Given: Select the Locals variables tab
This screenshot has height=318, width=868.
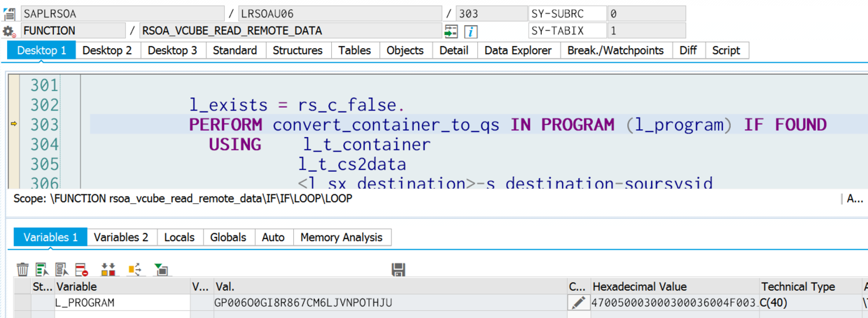Looking at the screenshot, I should pyautogui.click(x=179, y=238).
